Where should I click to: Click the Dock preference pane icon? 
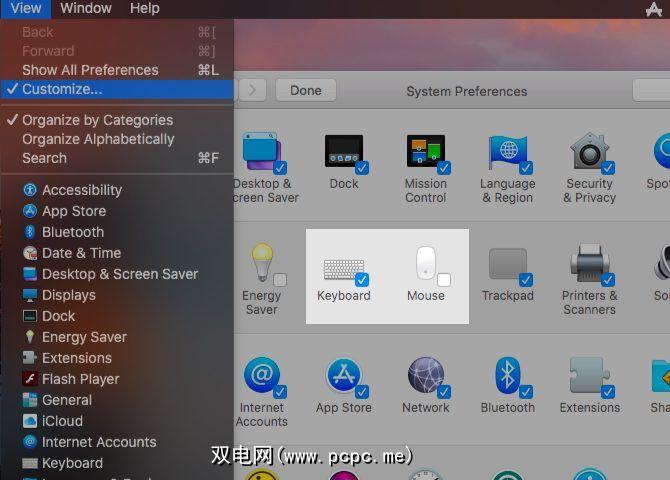coord(344,151)
